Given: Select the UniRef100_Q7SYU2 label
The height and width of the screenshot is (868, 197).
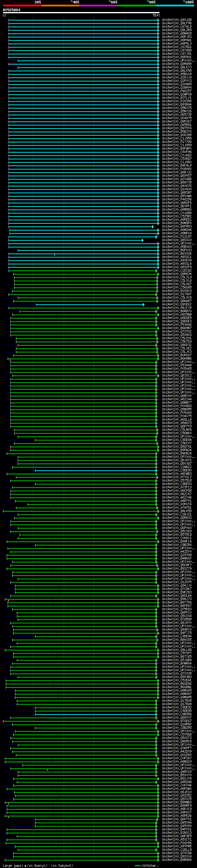Looking at the screenshot, I should [177, 332].
